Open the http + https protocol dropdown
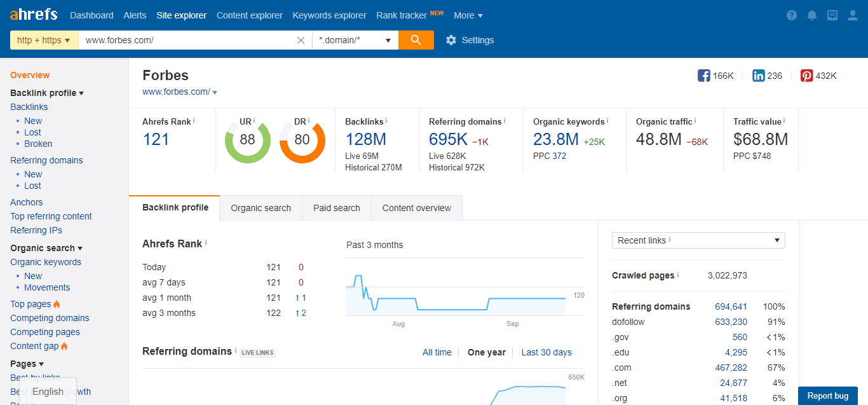This screenshot has width=868, height=405. coord(44,40)
